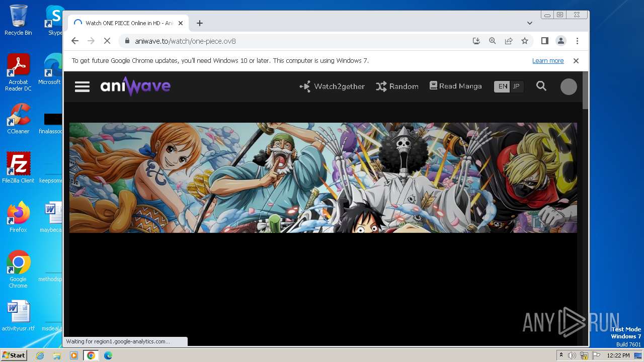Viewport: 644px width, 362px height.
Task: Open Windows Explorer folder in taskbar
Action: [57, 355]
